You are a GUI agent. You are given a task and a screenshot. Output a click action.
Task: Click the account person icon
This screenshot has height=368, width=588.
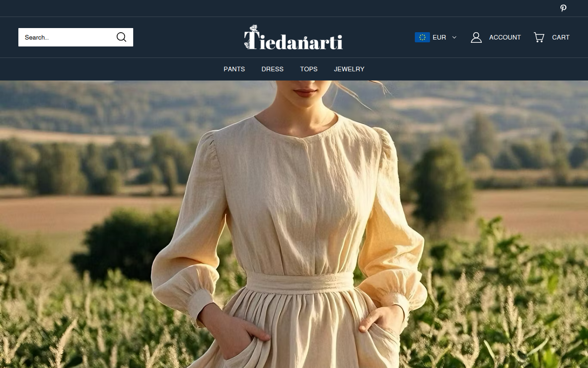point(476,37)
